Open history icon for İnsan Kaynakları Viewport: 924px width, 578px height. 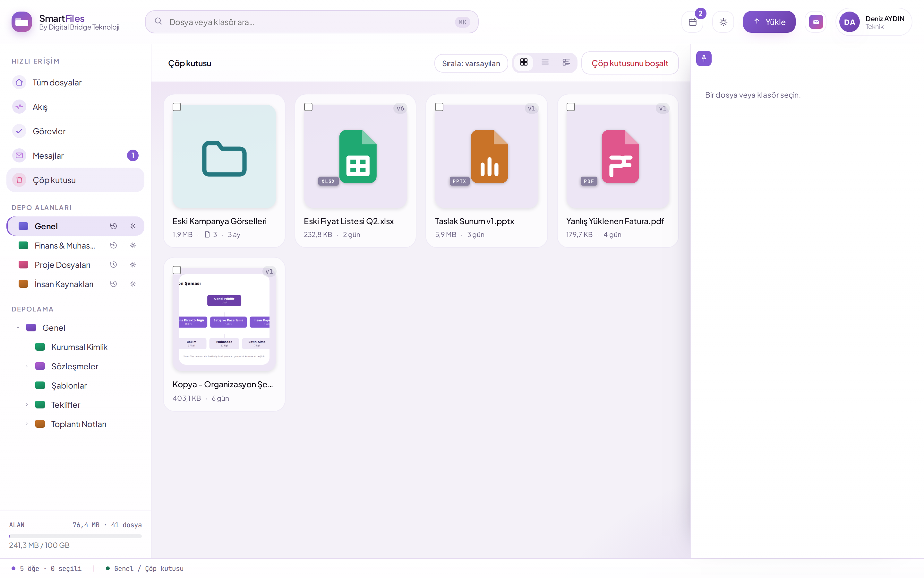point(113,284)
